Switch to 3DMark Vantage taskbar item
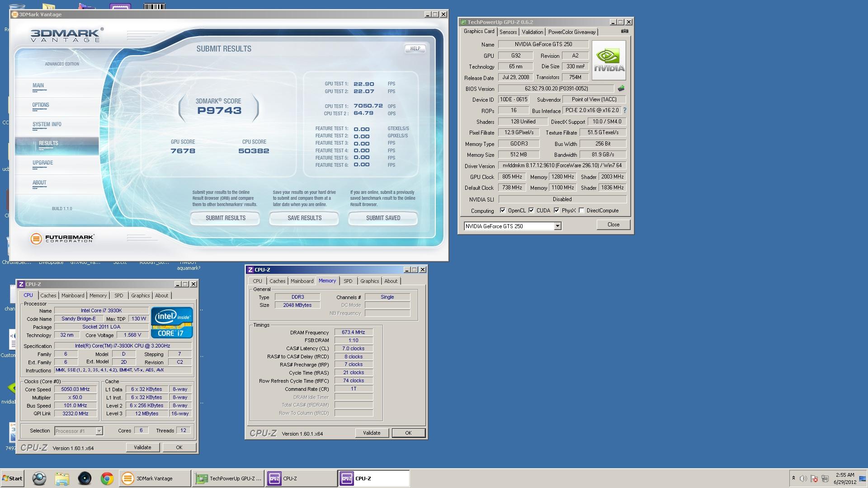This screenshot has height=488, width=868. 155,479
